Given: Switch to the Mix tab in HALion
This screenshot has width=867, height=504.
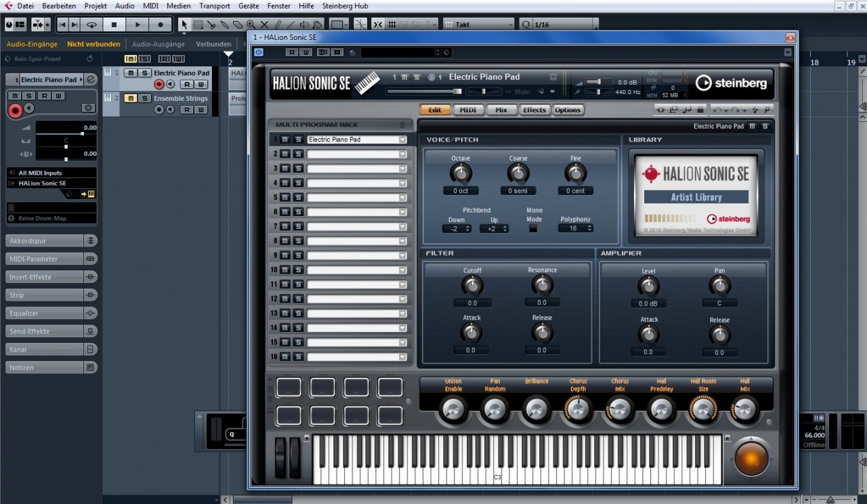Looking at the screenshot, I should pos(501,110).
